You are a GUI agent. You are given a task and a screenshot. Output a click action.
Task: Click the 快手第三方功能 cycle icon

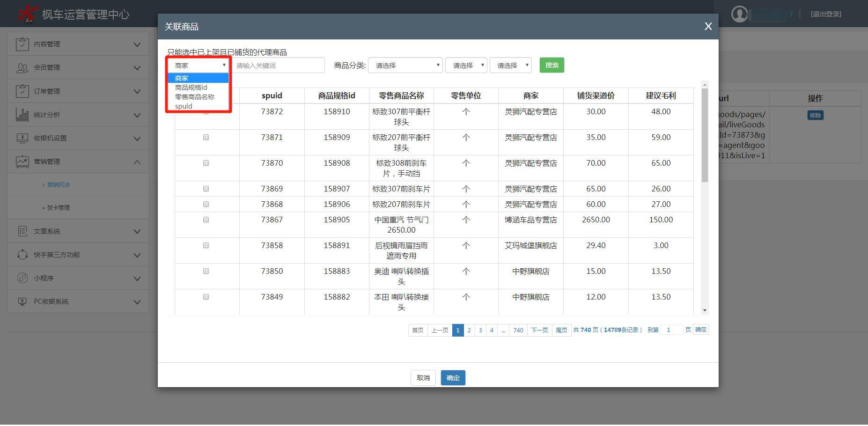click(22, 255)
